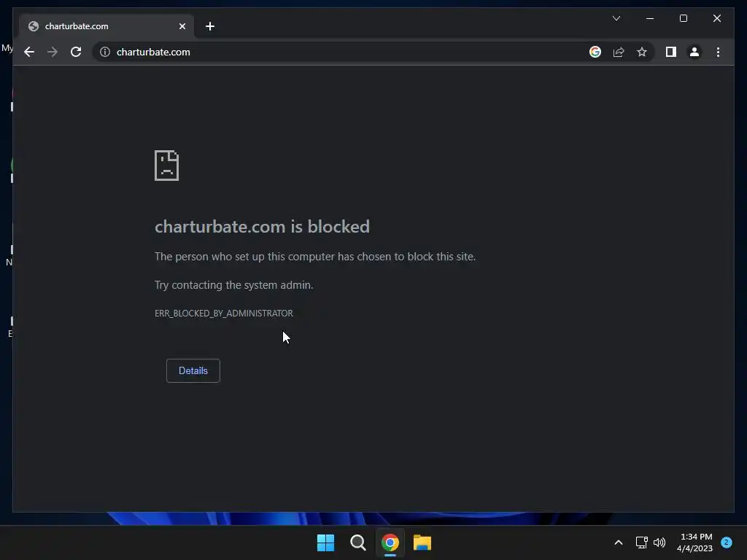
Task: Click the forward navigation arrow
Action: click(x=53, y=52)
